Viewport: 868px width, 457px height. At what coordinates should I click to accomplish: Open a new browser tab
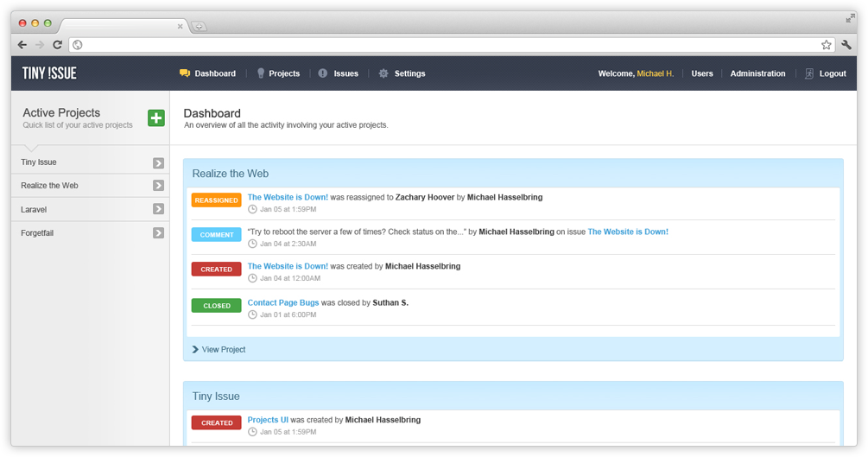[199, 27]
